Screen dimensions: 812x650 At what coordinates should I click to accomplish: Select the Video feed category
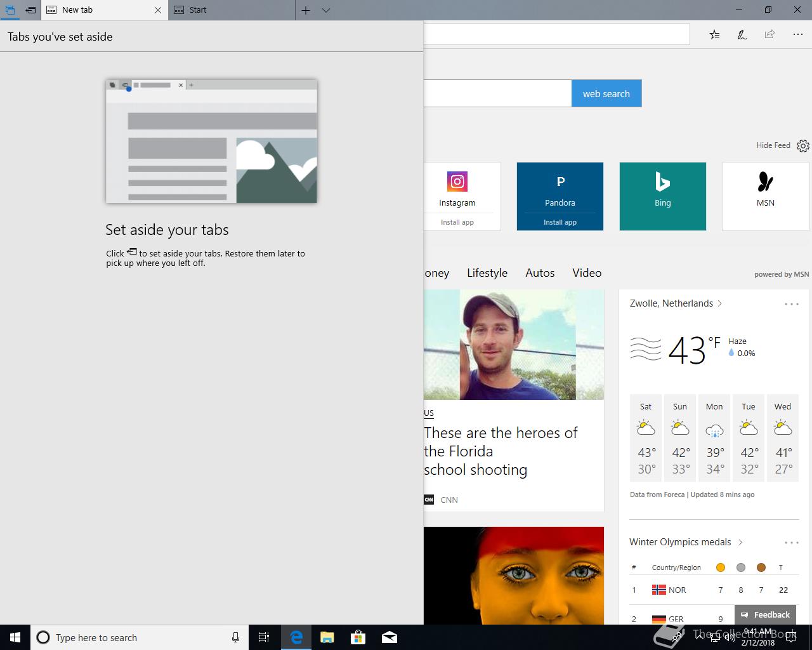[587, 273]
